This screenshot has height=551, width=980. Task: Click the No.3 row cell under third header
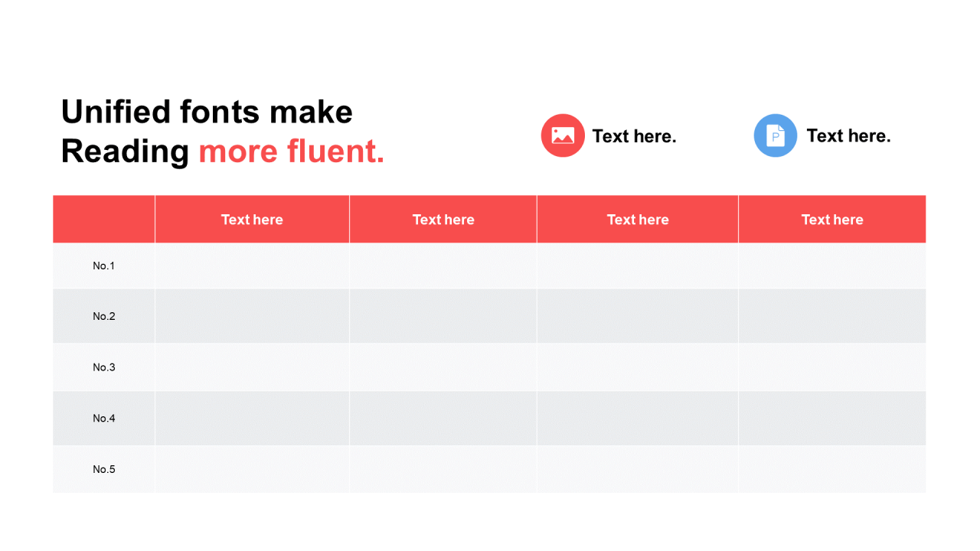point(638,367)
